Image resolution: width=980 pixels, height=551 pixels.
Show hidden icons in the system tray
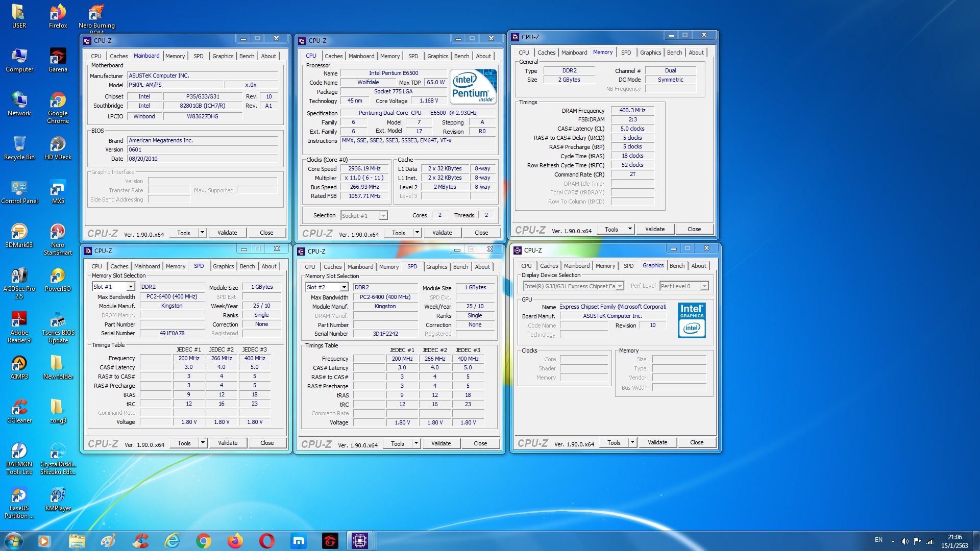point(893,541)
